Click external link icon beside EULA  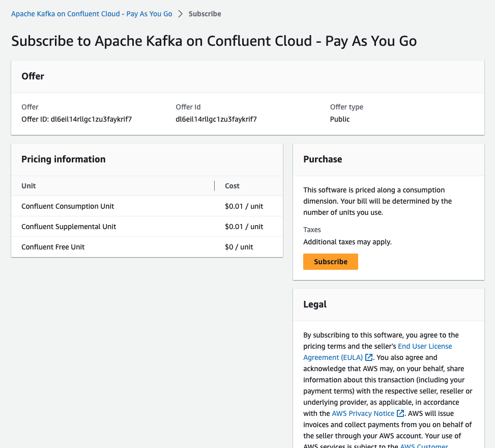(x=368, y=357)
